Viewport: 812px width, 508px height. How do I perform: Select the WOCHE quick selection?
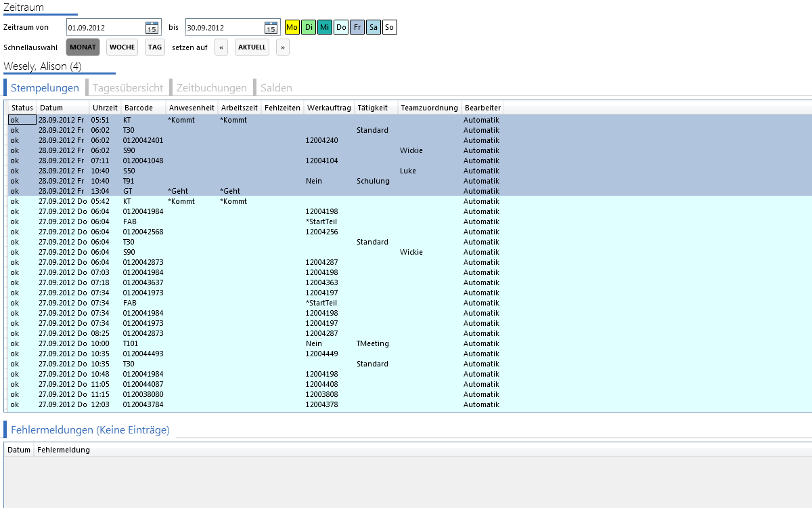tap(122, 47)
